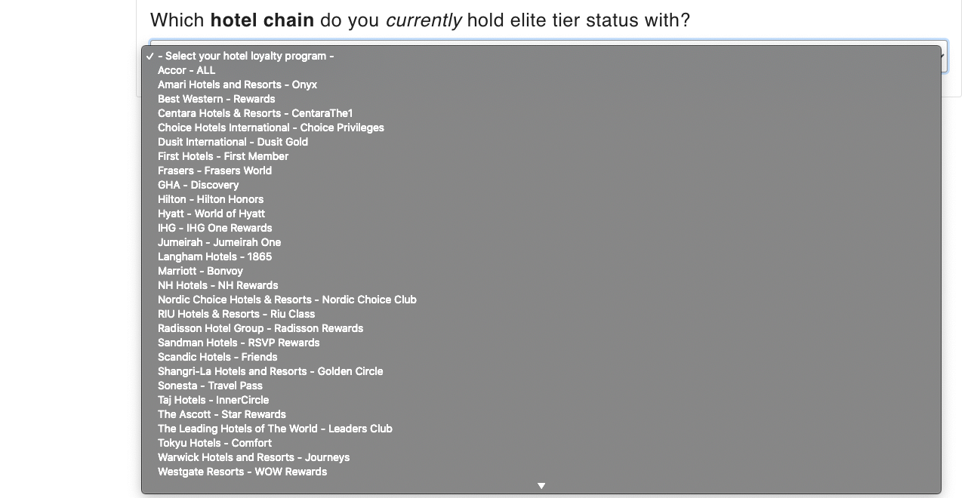980x498 pixels.
Task: Click the hotel chain dropdown field arrow
Action: (944, 57)
